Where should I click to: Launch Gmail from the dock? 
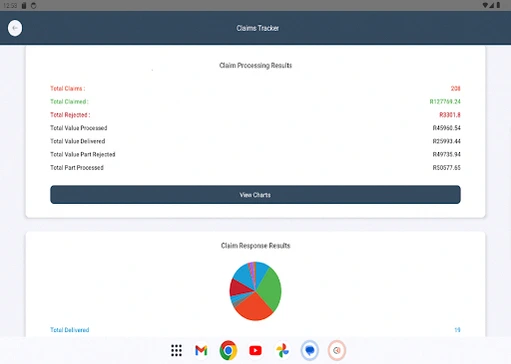(x=201, y=350)
